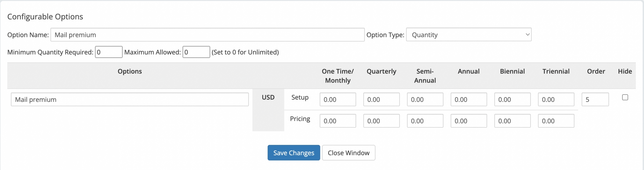Click the Setup Biennial price field

pos(512,100)
